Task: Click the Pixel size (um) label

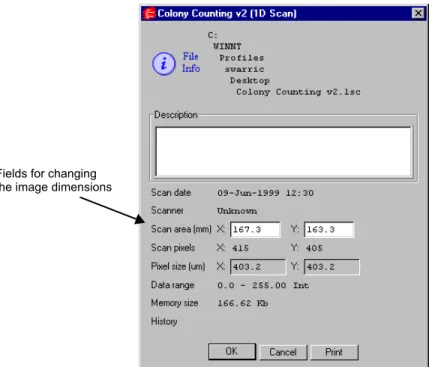Action: tap(178, 267)
